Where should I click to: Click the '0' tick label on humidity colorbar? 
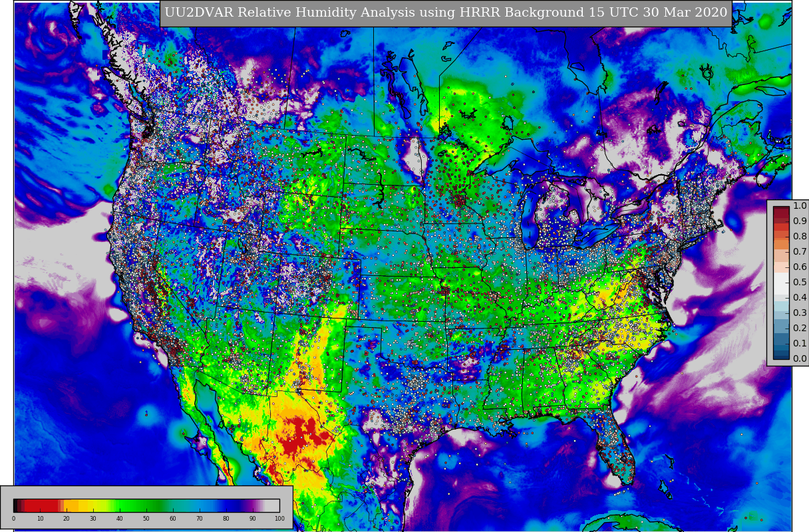click(x=13, y=519)
